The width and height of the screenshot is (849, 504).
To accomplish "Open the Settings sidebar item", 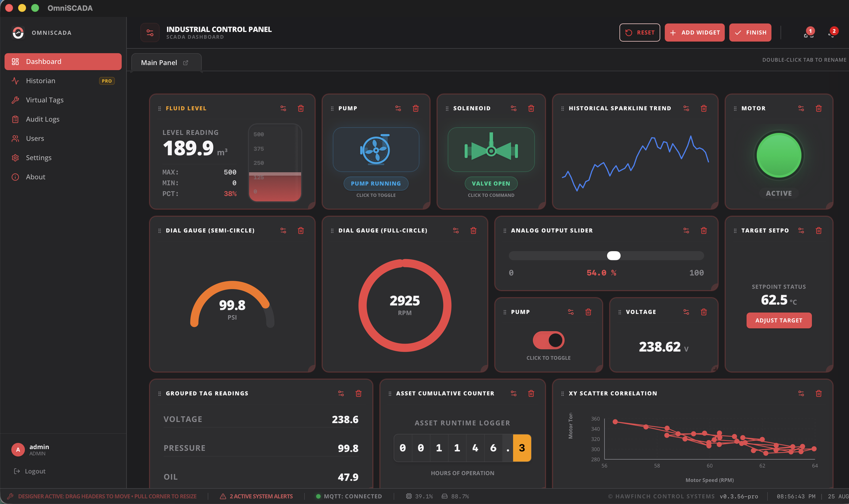I will pyautogui.click(x=63, y=158).
